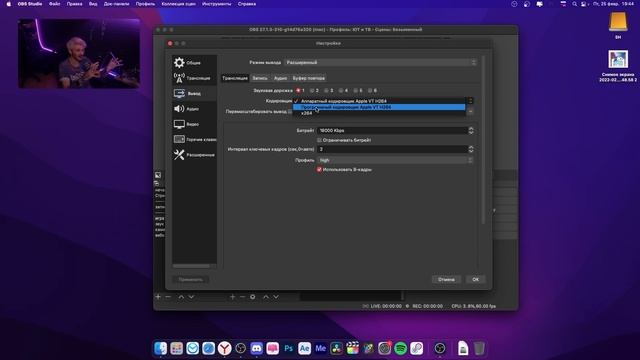Screen dimensions: 640x360
Task: Click the add scene plus icon in OBS
Action: pyautogui.click(x=158, y=297)
